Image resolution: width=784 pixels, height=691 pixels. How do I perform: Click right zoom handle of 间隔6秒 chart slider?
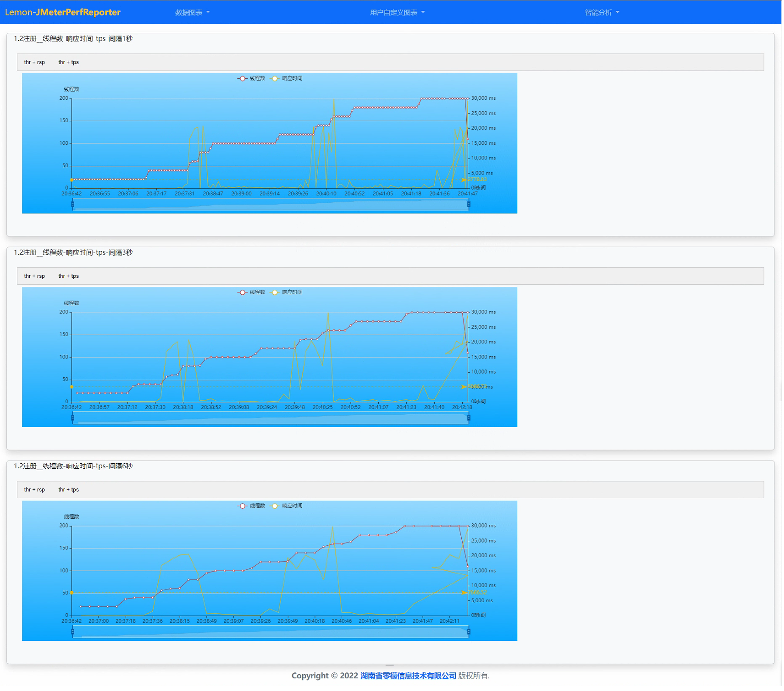point(469,632)
